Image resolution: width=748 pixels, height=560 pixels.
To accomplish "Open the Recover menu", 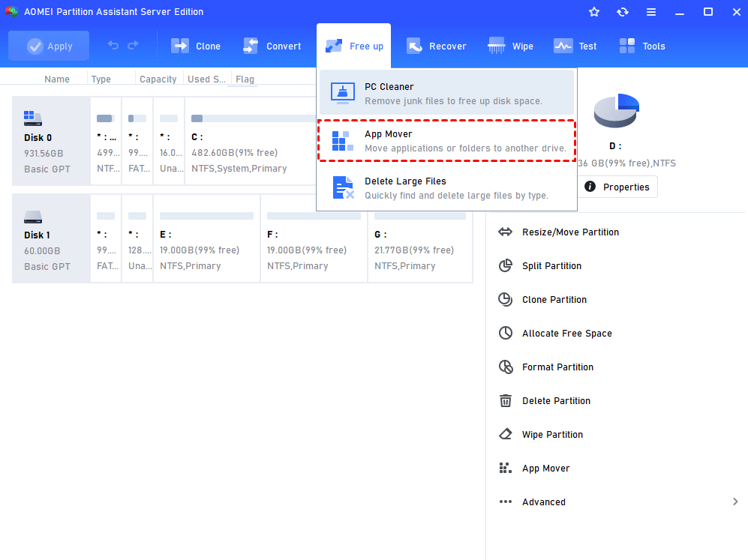I will [x=436, y=46].
